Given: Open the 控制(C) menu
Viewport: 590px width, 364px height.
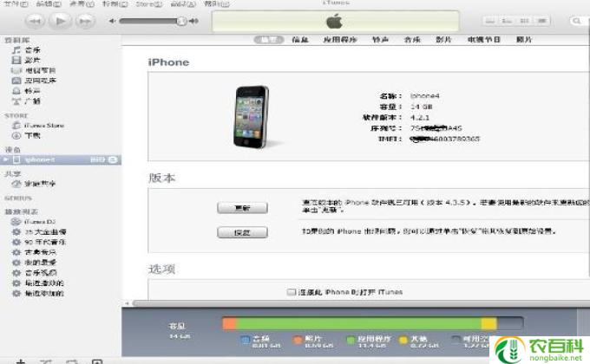Looking at the screenshot, I should point(115,3).
